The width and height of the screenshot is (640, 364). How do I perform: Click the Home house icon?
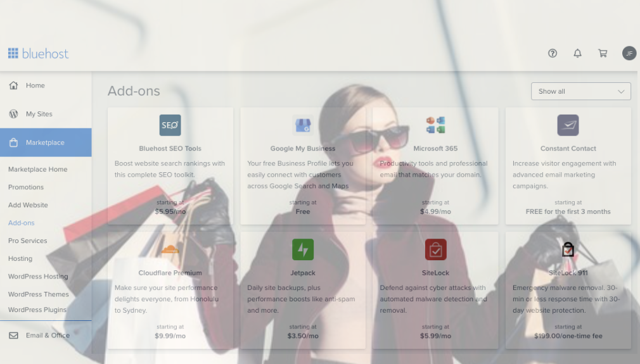tap(13, 85)
